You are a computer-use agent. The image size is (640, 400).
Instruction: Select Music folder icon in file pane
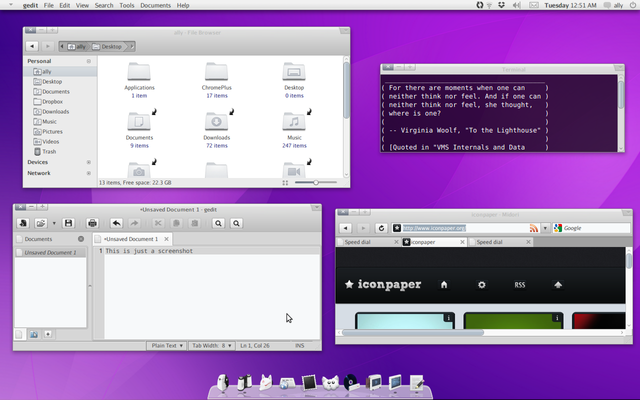[x=294, y=121]
